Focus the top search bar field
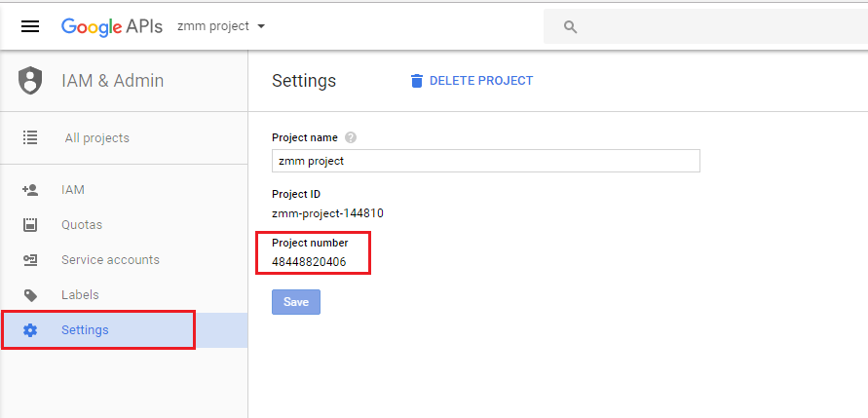The image size is (868, 418). (x=706, y=26)
